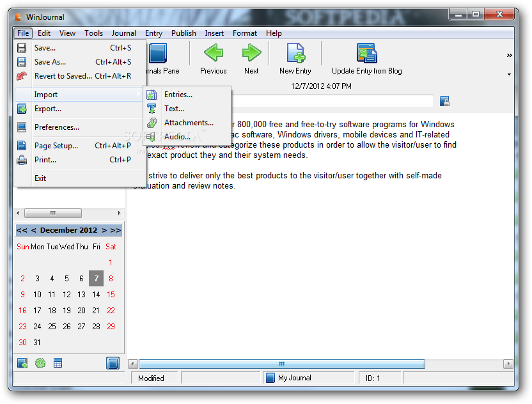
Task: Open the Tools menu
Action: click(x=93, y=33)
